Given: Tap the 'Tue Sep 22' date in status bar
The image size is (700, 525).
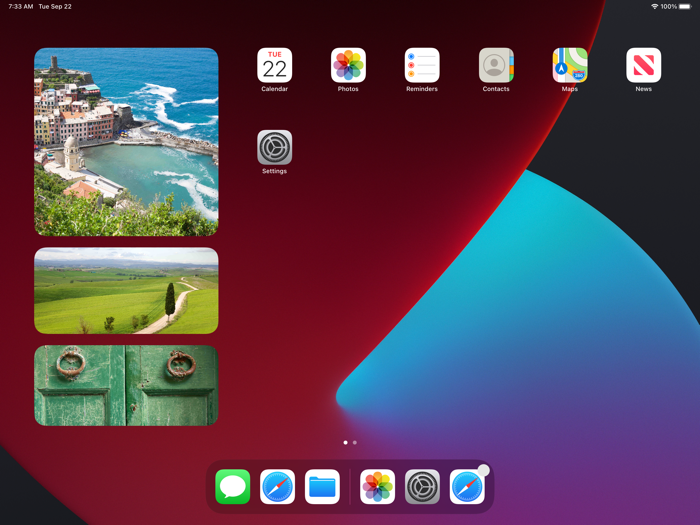Looking at the screenshot, I should click(55, 6).
